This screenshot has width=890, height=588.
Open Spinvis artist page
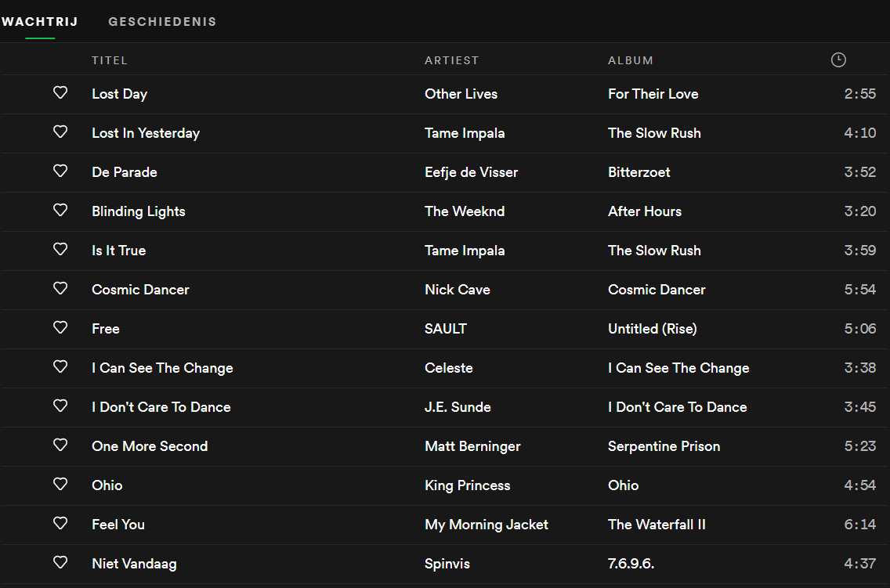(x=447, y=564)
